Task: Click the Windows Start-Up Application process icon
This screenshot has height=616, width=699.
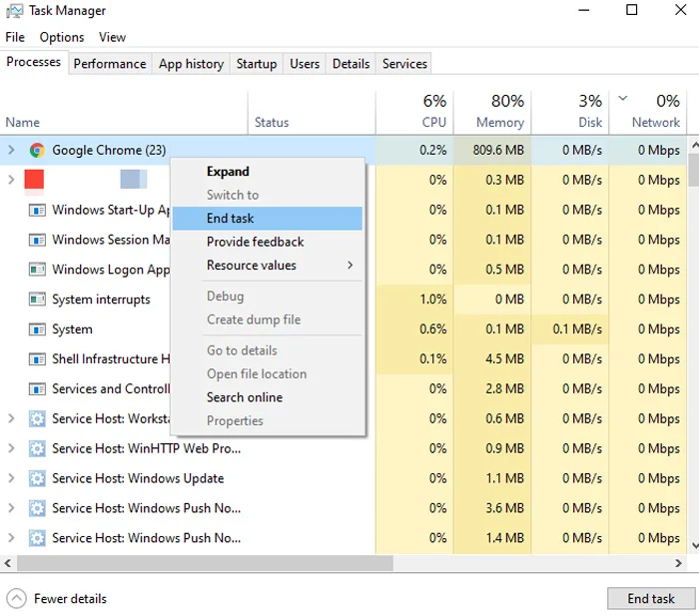Action: pos(37,210)
